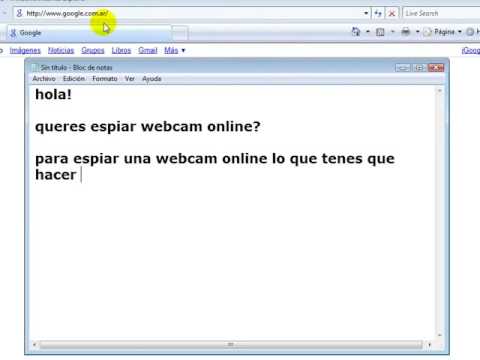Expand the print options arrow
The image size is (480, 360).
417,32
